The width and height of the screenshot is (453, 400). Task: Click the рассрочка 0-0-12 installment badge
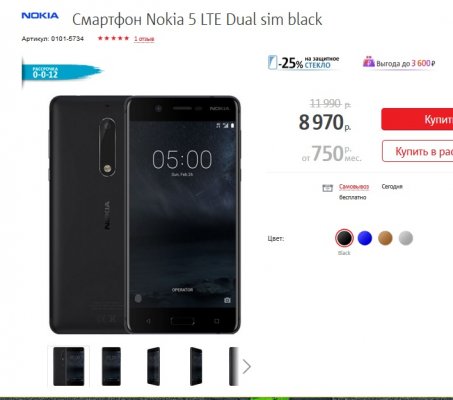click(x=62, y=72)
